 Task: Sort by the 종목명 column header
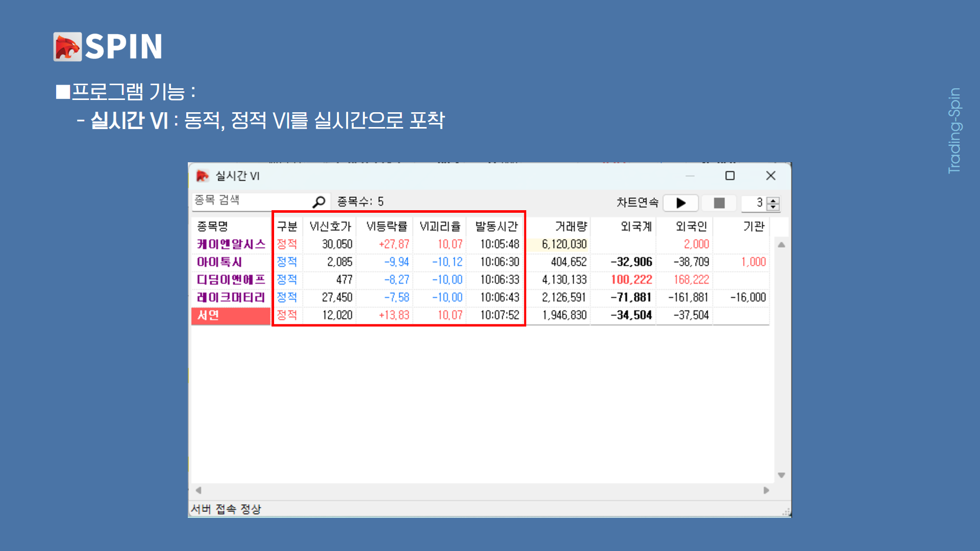point(213,226)
